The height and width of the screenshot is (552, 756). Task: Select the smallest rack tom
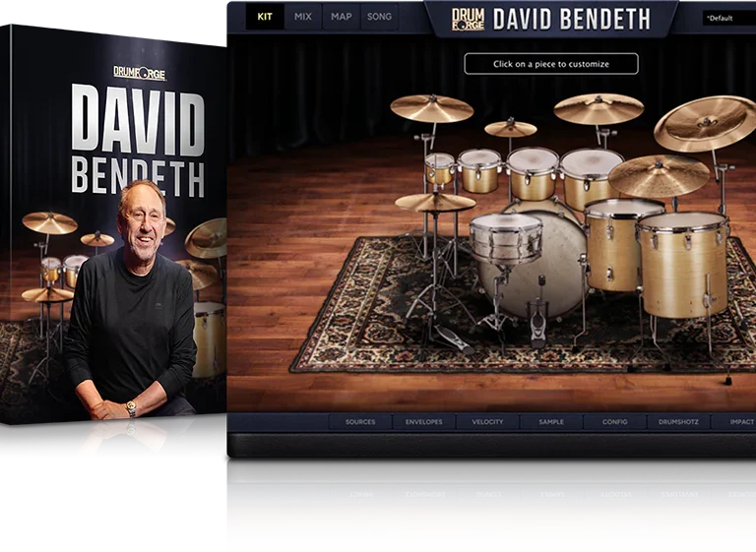coord(440,168)
